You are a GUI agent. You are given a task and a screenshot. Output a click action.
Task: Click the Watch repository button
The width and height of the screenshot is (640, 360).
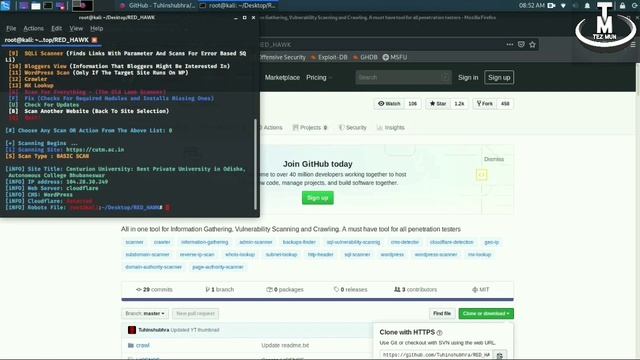click(389, 104)
